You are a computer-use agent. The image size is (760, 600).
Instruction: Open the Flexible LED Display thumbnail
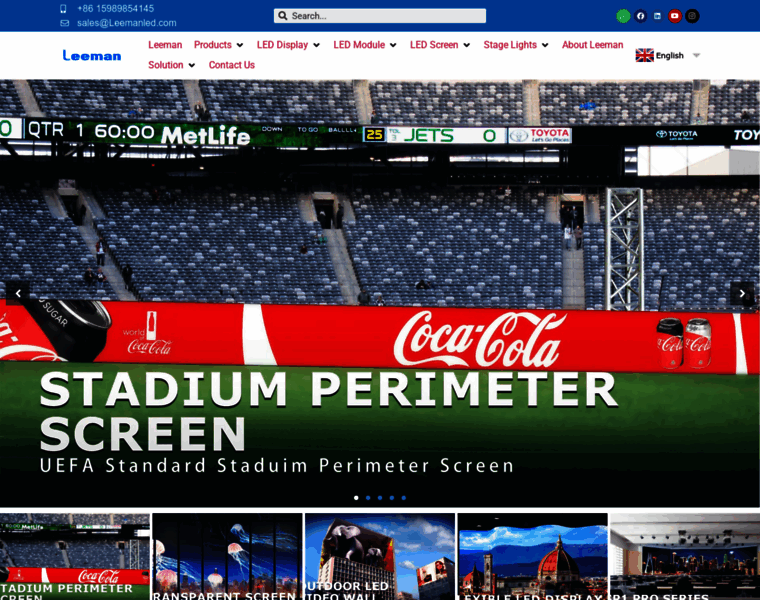pyautogui.click(x=533, y=556)
